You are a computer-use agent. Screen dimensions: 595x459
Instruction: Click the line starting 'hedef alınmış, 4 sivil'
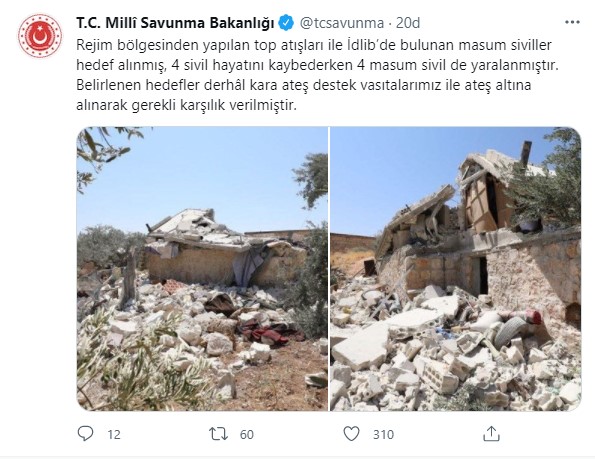click(x=318, y=65)
